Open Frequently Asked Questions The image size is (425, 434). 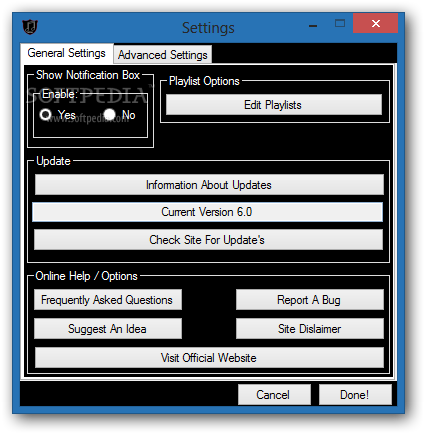tap(108, 300)
